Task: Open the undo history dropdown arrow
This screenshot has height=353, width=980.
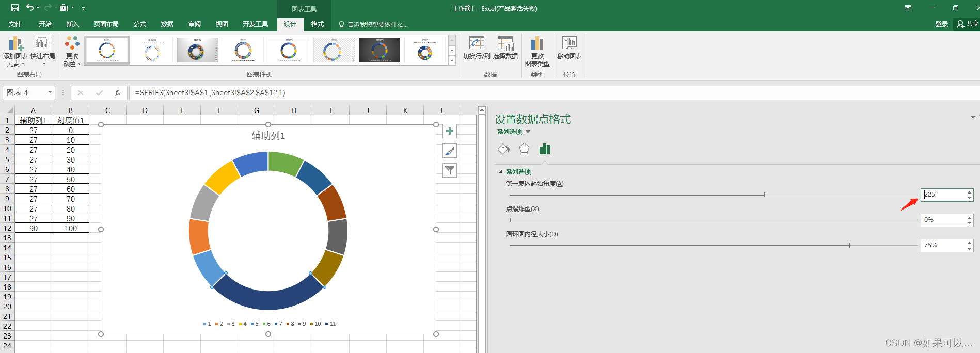Action: coord(38,8)
